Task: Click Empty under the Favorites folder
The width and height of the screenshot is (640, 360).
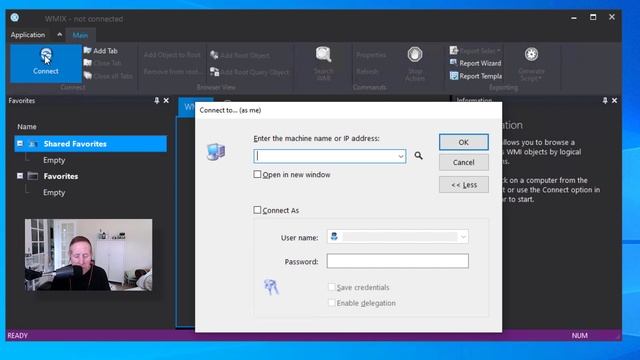Action: (54, 192)
